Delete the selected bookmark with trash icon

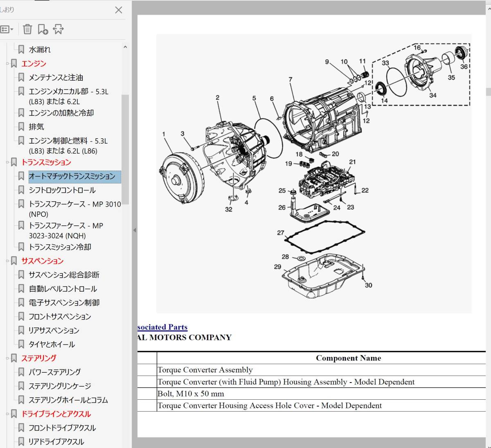tap(27, 29)
